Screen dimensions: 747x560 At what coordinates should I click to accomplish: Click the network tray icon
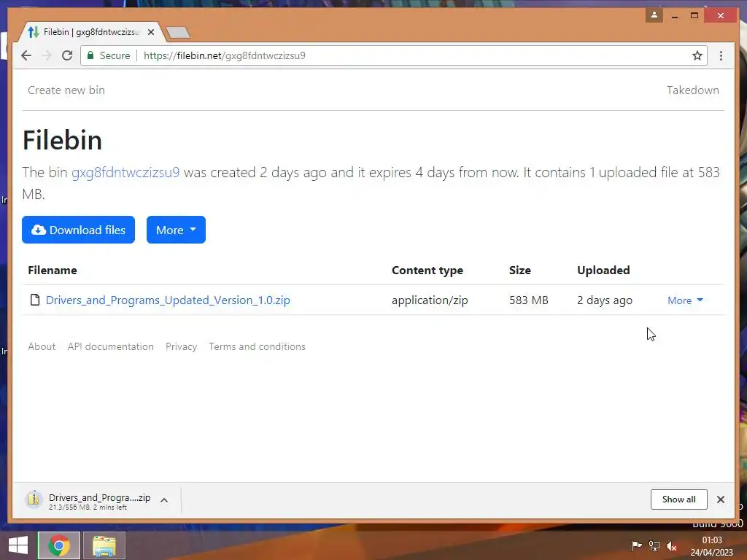654,545
